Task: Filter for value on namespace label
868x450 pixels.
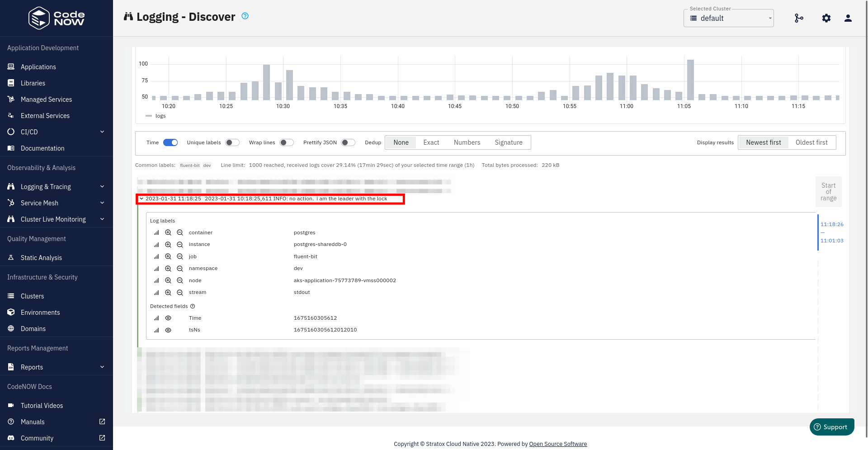Action: (168, 268)
